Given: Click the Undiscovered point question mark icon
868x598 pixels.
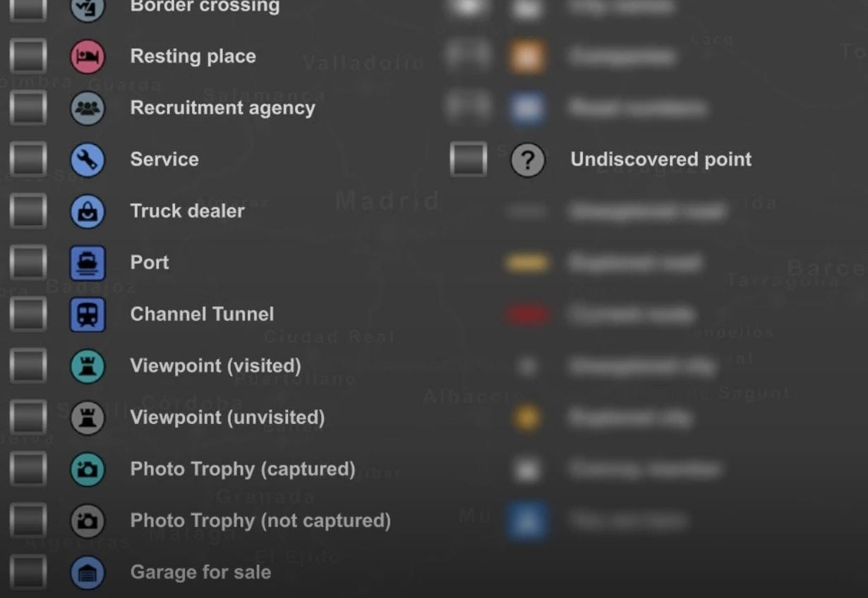Looking at the screenshot, I should [528, 160].
